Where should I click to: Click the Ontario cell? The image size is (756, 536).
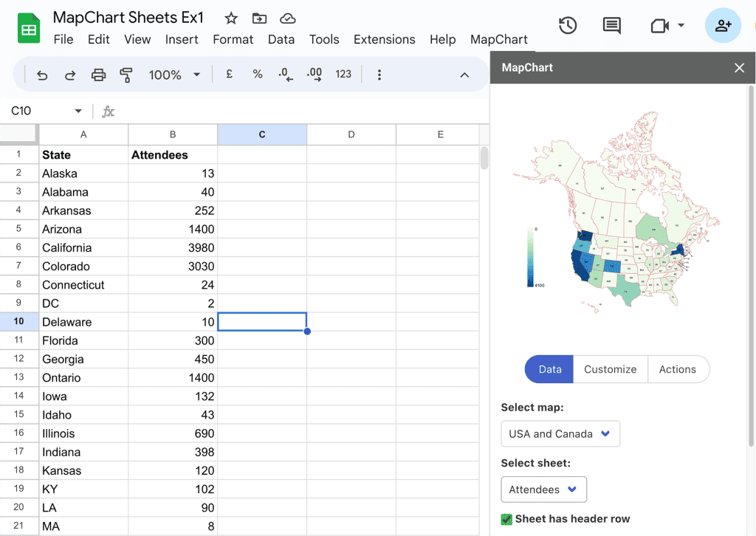(x=83, y=378)
